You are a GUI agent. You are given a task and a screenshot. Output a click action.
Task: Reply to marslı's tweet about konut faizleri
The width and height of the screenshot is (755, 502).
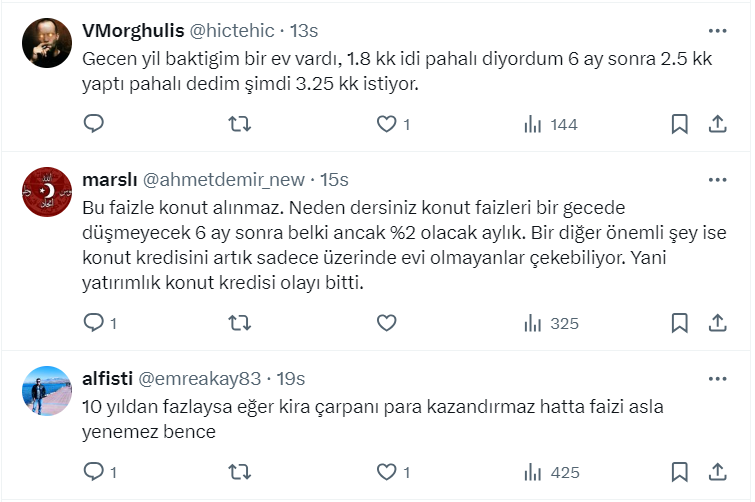[94, 323]
